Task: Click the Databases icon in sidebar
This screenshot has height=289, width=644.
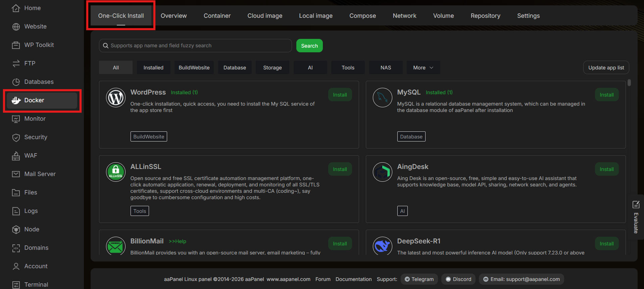Action: tap(16, 82)
